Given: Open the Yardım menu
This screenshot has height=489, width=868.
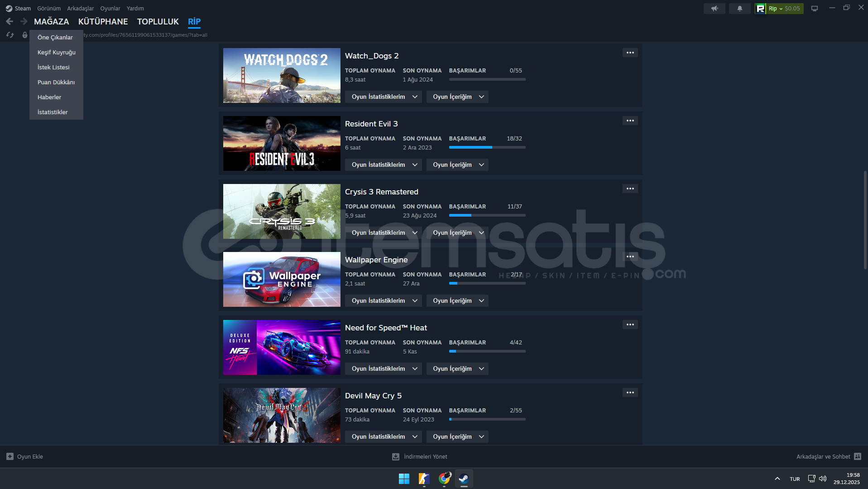Looking at the screenshot, I should click(135, 9).
